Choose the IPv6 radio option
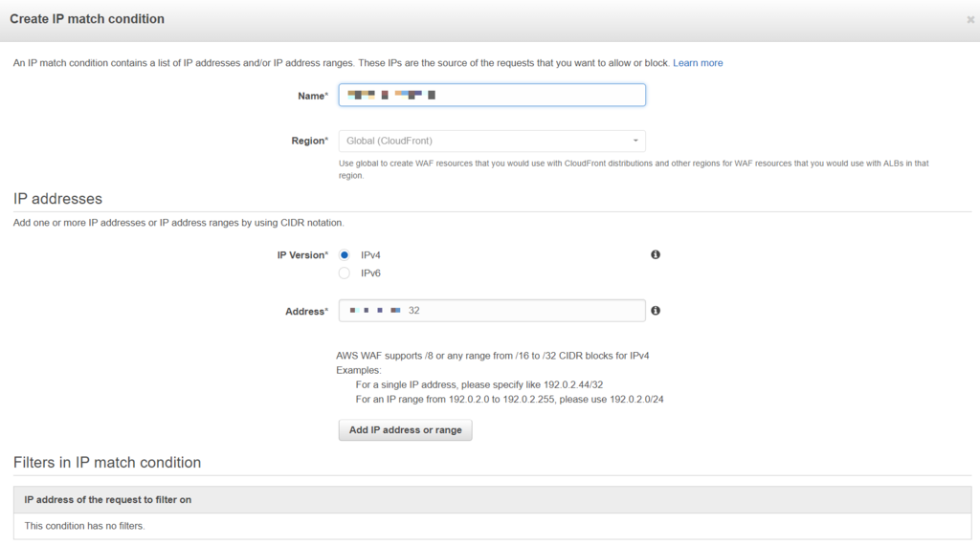Image resolution: width=980 pixels, height=546 pixels. (x=345, y=273)
